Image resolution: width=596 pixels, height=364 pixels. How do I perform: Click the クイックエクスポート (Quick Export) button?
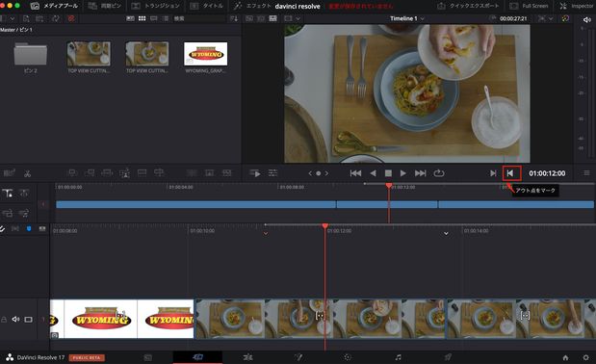[x=468, y=6]
